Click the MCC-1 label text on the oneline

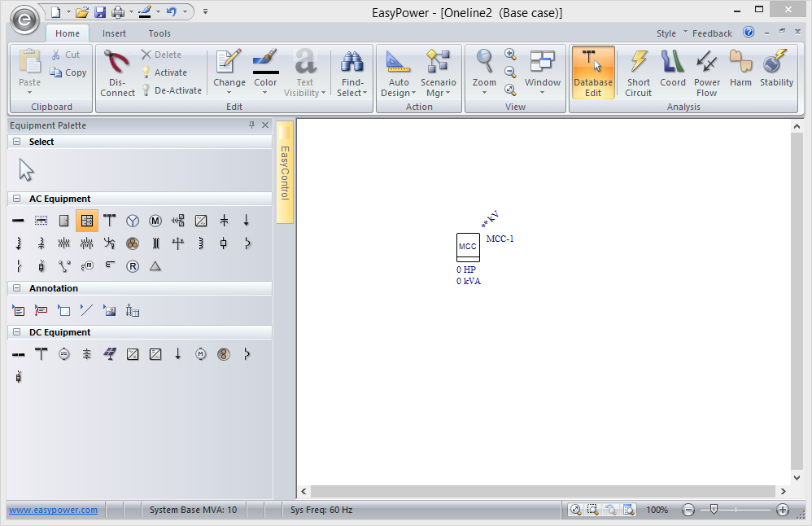[500, 239]
